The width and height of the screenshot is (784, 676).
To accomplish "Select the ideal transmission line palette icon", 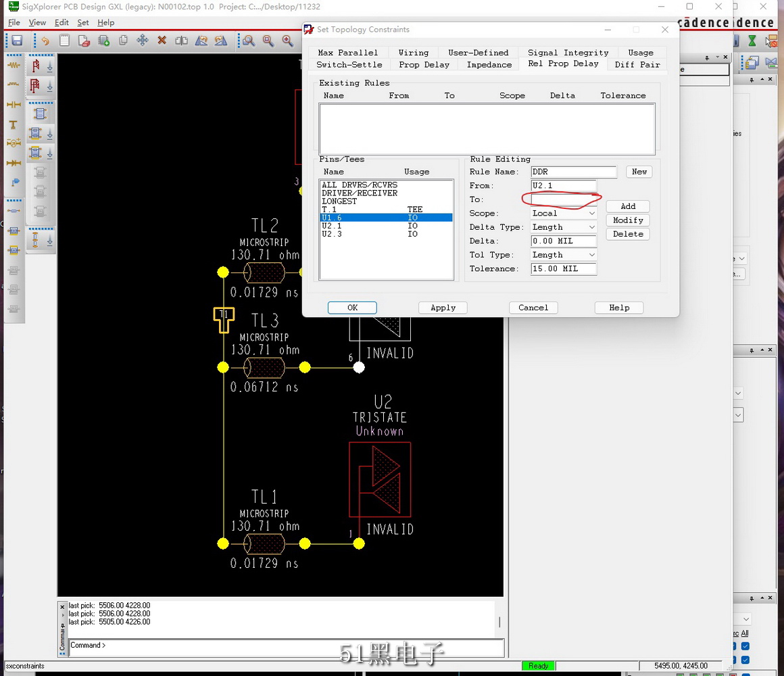I will [14, 210].
